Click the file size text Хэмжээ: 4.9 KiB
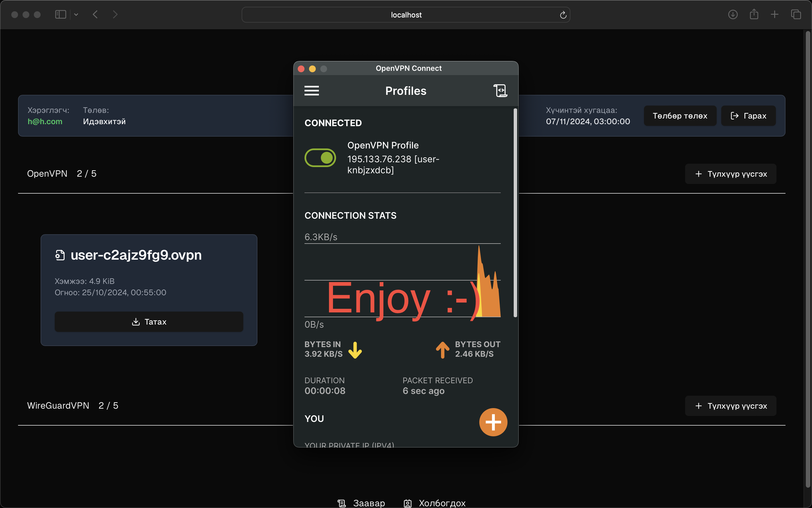Screen dimensions: 812x508 tap(85, 281)
